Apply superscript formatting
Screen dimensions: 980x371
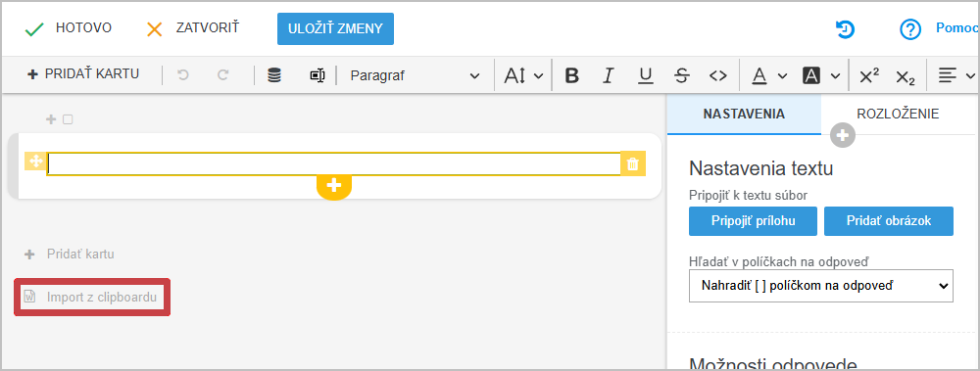coord(868,75)
